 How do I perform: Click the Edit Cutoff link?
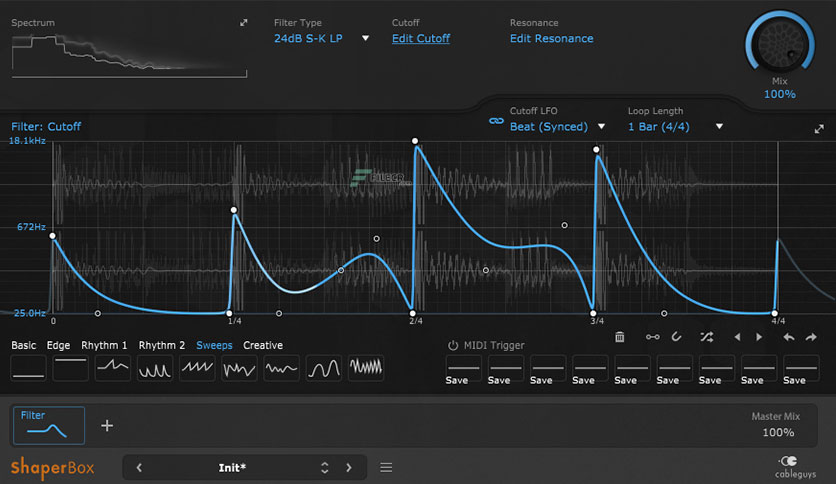[420, 39]
